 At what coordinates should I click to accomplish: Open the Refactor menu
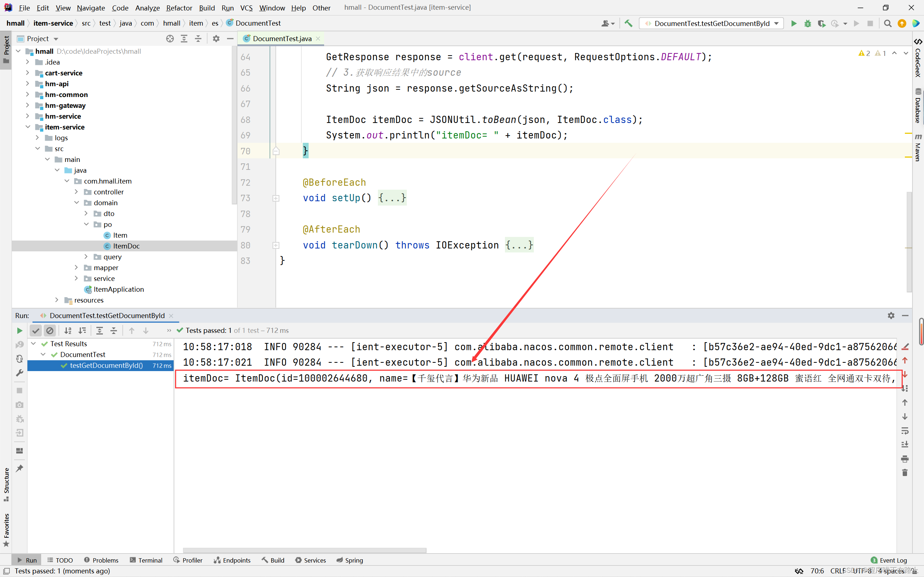coord(179,8)
